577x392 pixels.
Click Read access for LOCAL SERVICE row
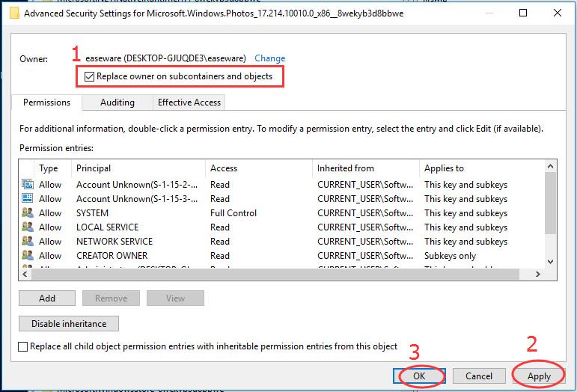pyautogui.click(x=220, y=227)
